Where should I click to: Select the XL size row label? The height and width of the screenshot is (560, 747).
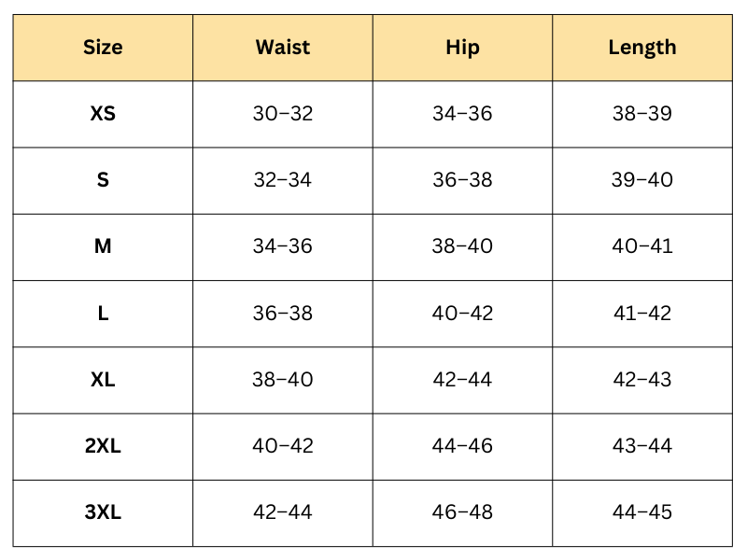pos(103,380)
